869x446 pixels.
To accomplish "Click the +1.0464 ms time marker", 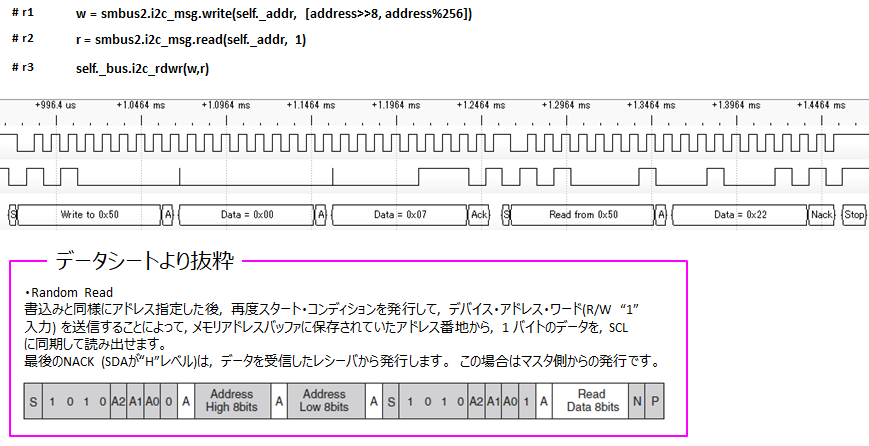I will 141,105.
